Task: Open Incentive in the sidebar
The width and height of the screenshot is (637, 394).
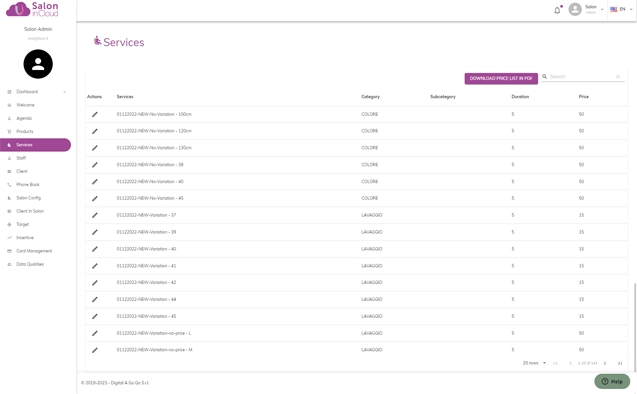Action: point(25,238)
